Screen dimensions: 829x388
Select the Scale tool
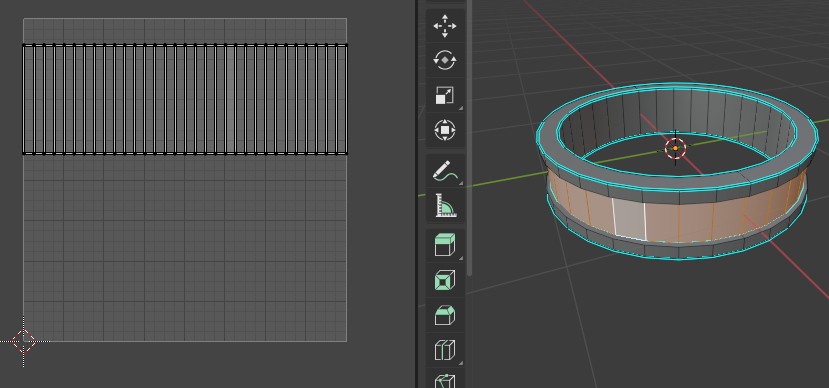tap(445, 95)
